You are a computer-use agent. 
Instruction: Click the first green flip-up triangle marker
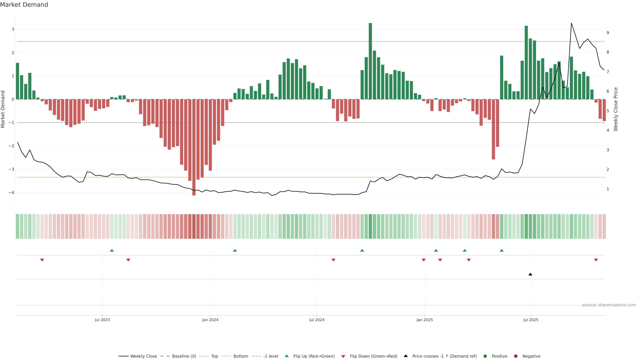point(112,250)
